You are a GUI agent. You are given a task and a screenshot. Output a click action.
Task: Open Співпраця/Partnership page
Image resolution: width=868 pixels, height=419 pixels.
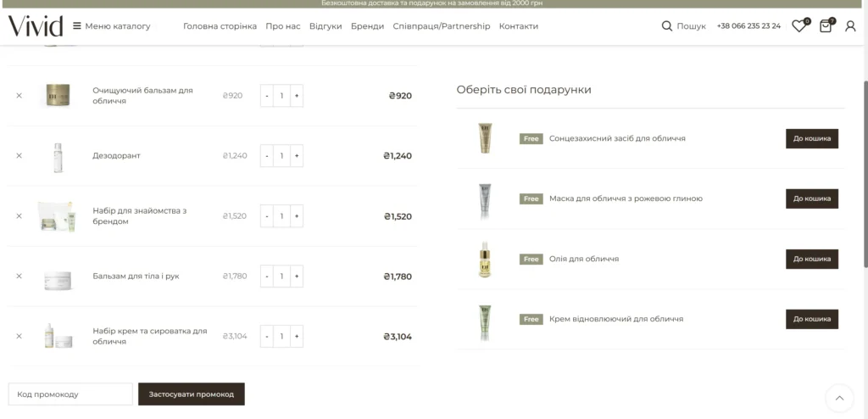click(x=441, y=26)
